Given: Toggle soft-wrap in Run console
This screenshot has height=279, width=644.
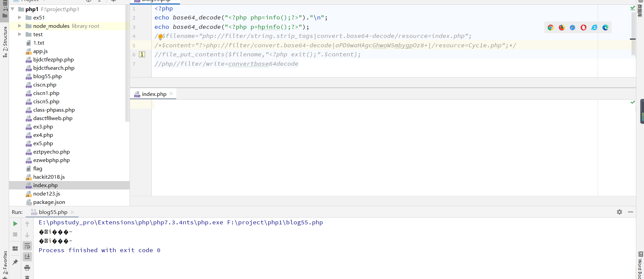Looking at the screenshot, I should coord(27,246).
